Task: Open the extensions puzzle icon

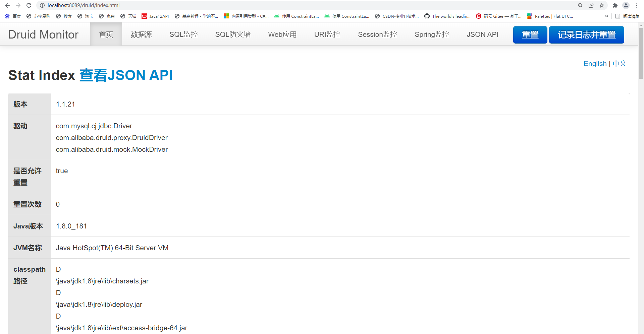Action: coord(615,5)
